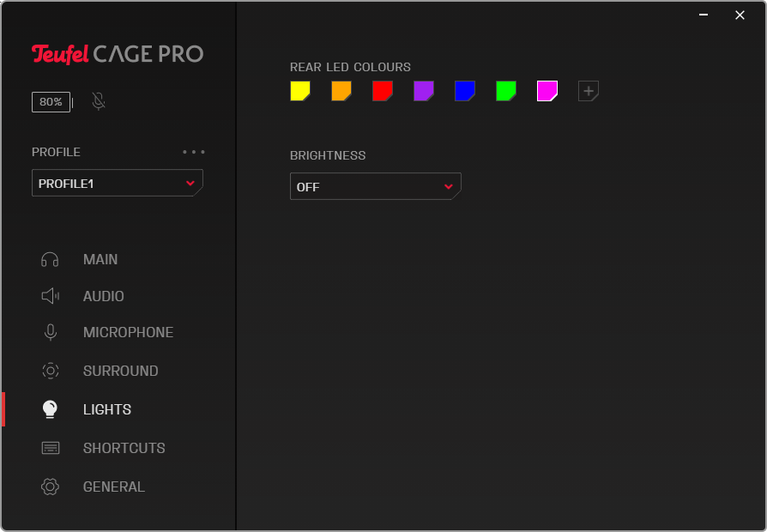Choose the green LED colour swatch
The image size is (767, 532).
tap(506, 91)
